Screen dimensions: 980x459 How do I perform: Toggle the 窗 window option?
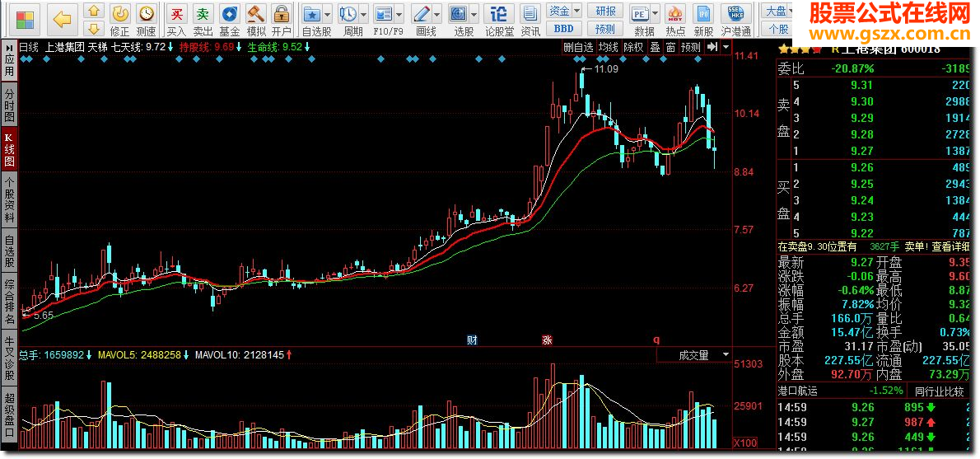[670, 47]
